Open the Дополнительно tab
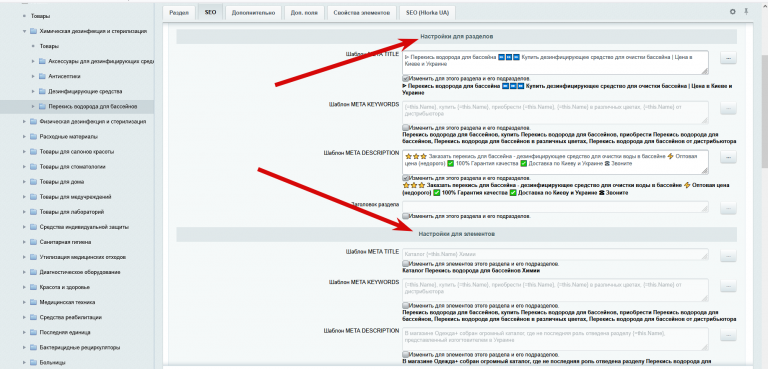Screen dimensions: 768x369 [x=253, y=13]
